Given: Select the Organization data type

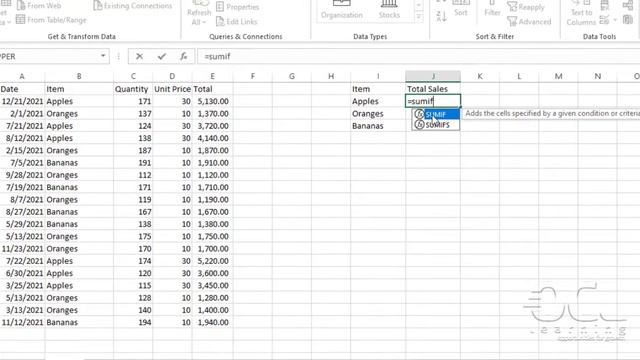Looking at the screenshot, I should [342, 10].
